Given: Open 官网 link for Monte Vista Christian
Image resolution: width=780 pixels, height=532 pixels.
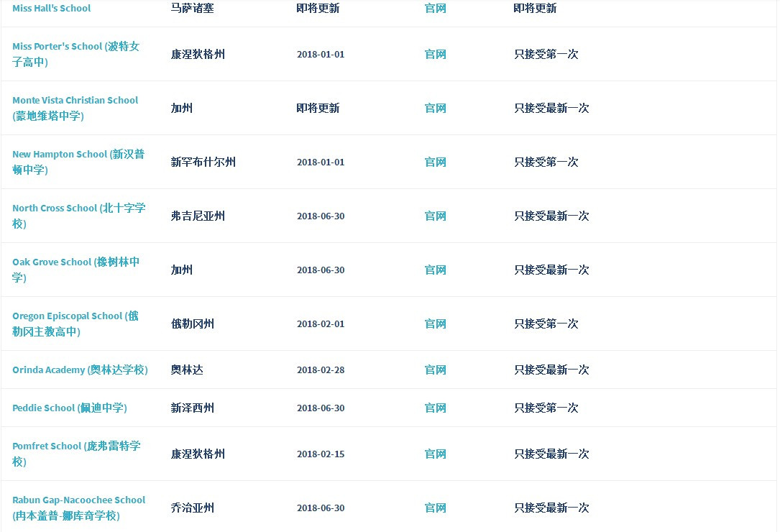Looking at the screenshot, I should pos(435,108).
